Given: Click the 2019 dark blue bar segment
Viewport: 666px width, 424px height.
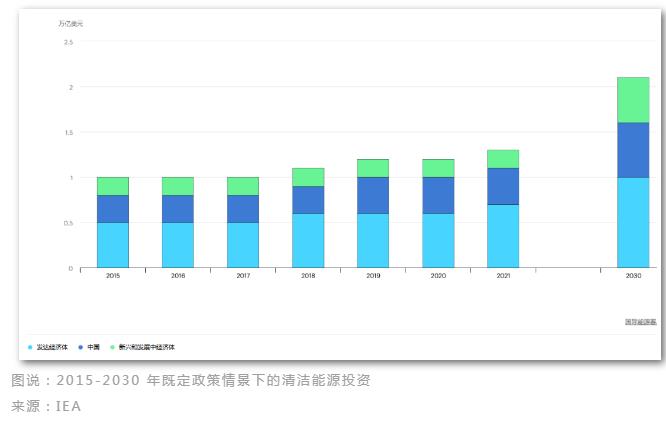Looking at the screenshot, I should click(373, 195).
